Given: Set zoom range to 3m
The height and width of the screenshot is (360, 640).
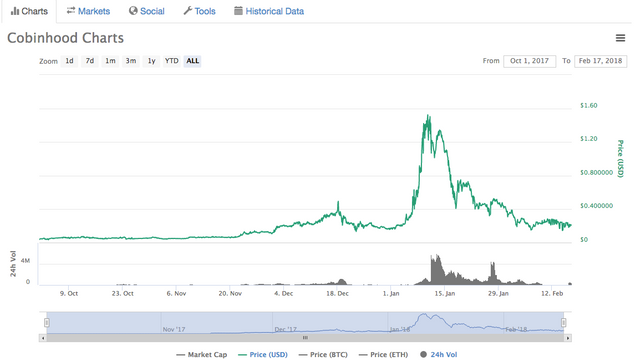Looking at the screenshot, I should 131,61.
